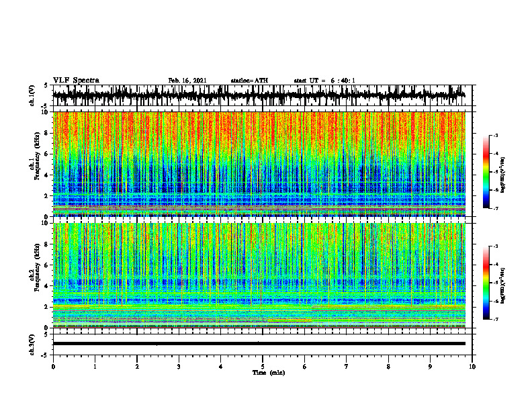Click time axis tick label "0"
The width and height of the screenshot is (532, 411).
click(53, 367)
